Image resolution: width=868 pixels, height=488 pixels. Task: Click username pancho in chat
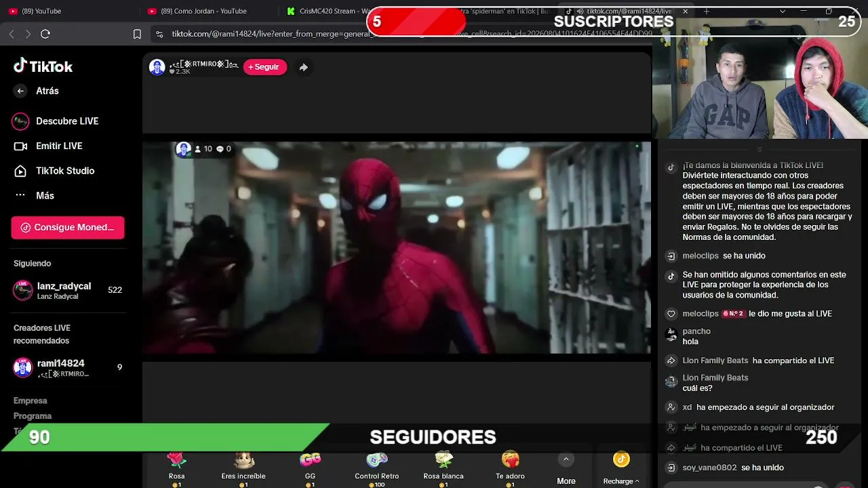click(696, 331)
